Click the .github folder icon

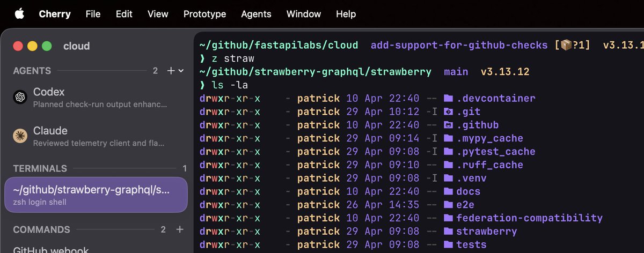coord(448,125)
